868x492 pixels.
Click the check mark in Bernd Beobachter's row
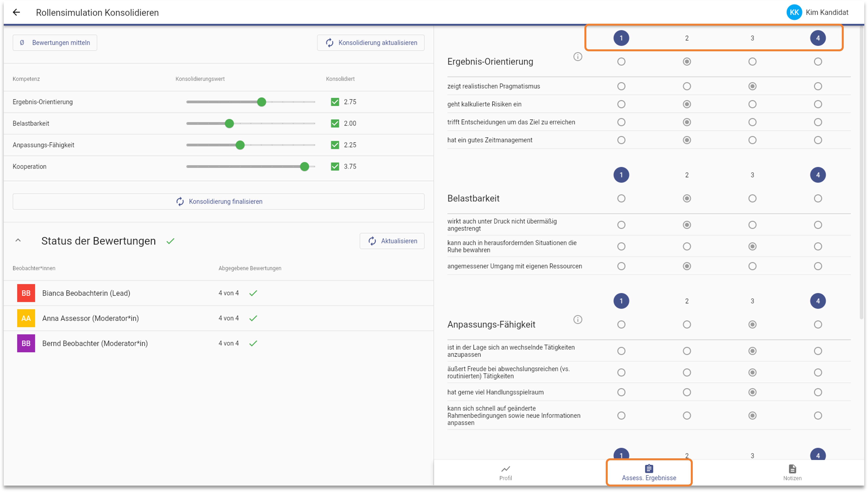(253, 343)
